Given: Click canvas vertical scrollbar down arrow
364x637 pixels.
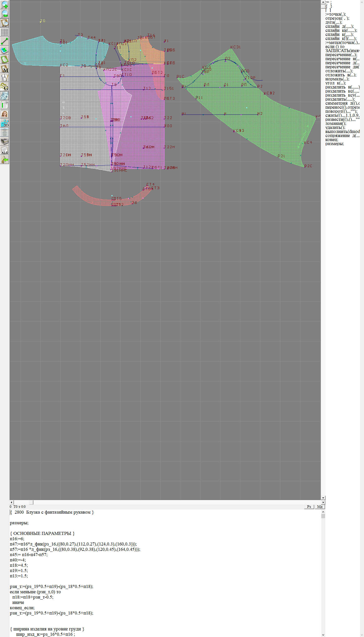Looking at the screenshot, I should 323,498.
